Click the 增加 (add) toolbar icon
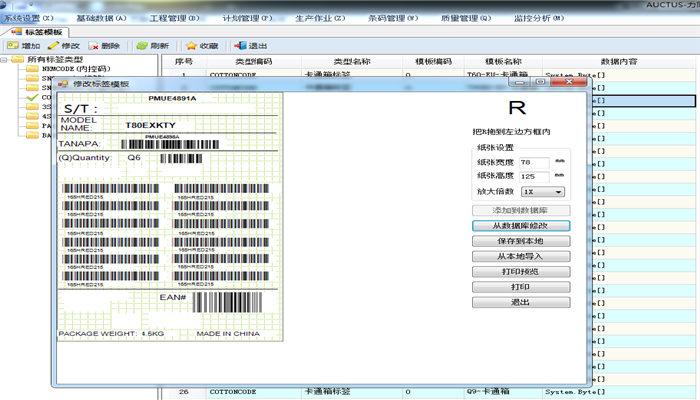Viewport: 700px width, 400px height. [x=12, y=46]
